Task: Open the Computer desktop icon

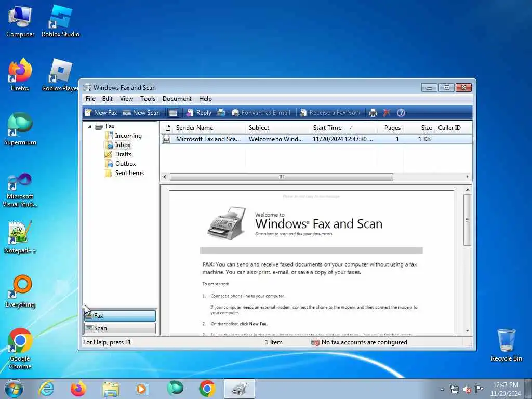Action: (20, 21)
